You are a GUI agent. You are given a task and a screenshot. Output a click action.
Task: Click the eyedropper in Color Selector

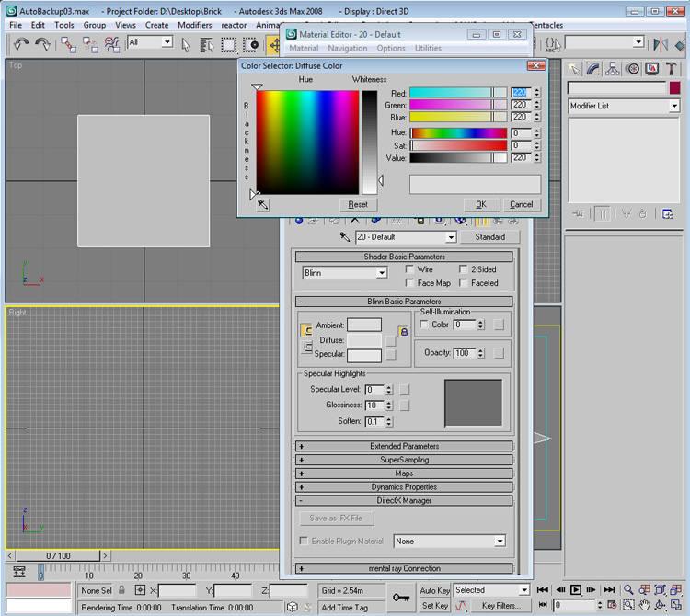point(263,204)
